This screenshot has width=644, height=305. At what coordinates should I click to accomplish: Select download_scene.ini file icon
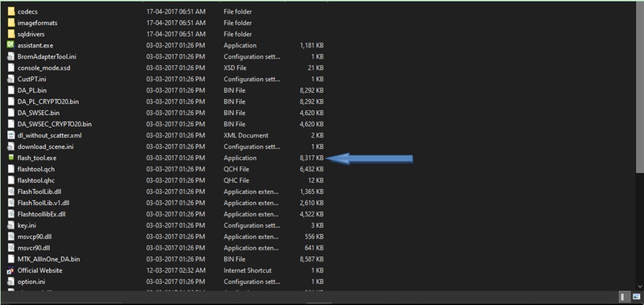tap(11, 146)
